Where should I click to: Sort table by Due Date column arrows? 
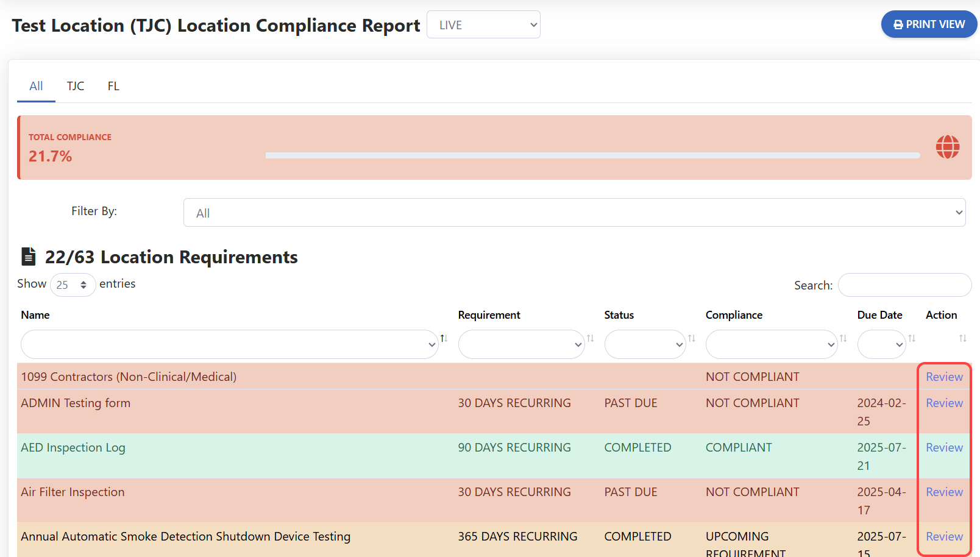912,338
